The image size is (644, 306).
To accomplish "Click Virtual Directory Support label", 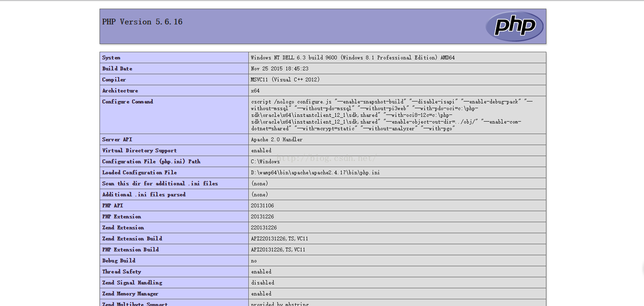I will click(x=139, y=150).
